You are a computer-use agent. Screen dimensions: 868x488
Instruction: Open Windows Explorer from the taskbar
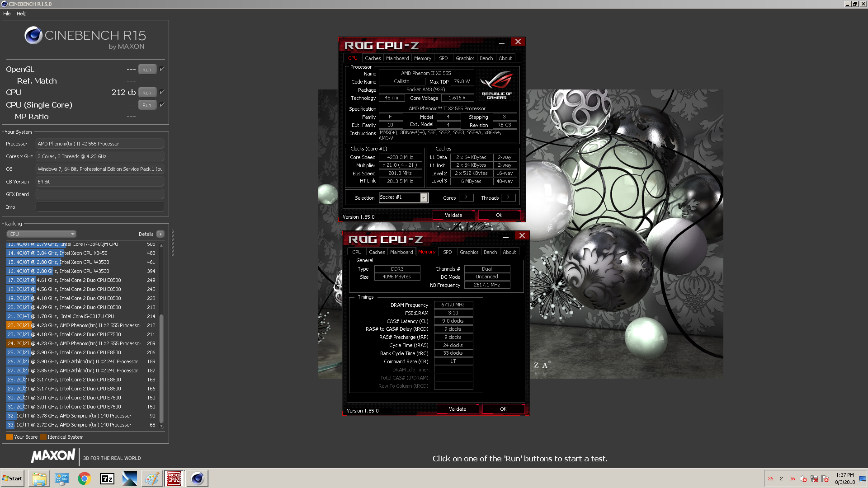click(x=39, y=479)
